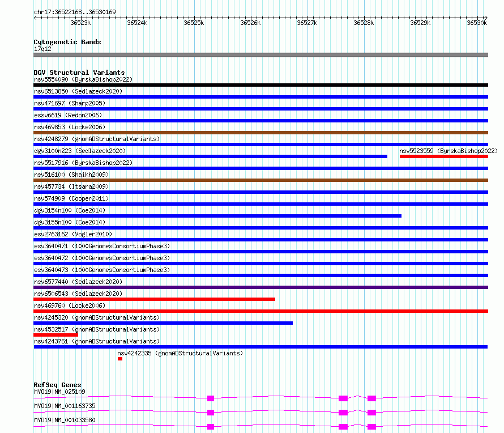Open nsv4248279 (gnomADStructuralVariants) label
The height and width of the screenshot is (433, 504).
coord(97,139)
